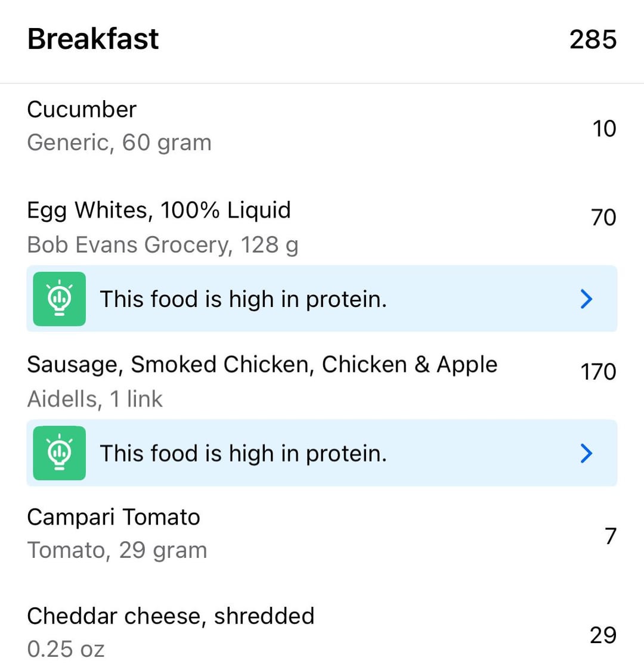Open the Campari Tomato entry
Viewport: 644px width, 664px height.
click(x=322, y=533)
